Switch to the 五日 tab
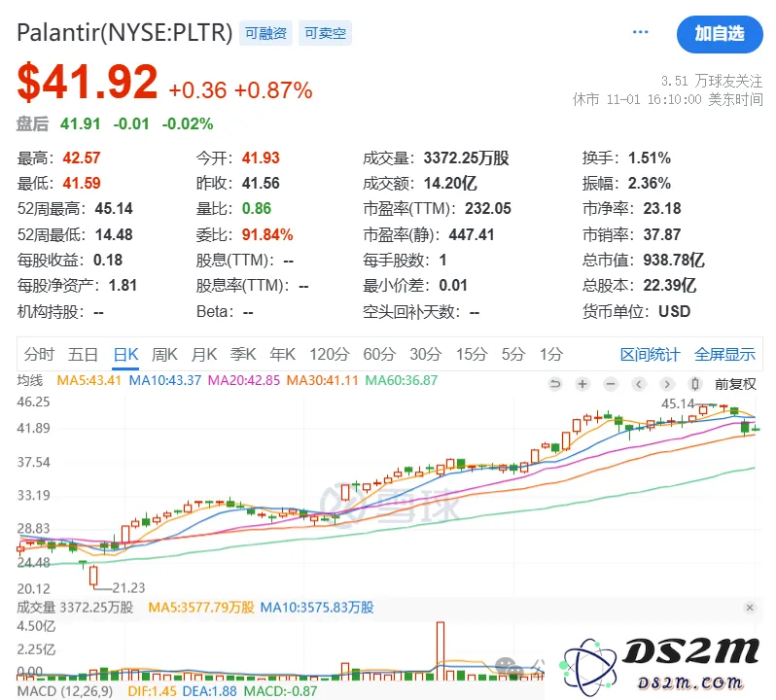The width and height of the screenshot is (776, 700). pyautogui.click(x=83, y=354)
